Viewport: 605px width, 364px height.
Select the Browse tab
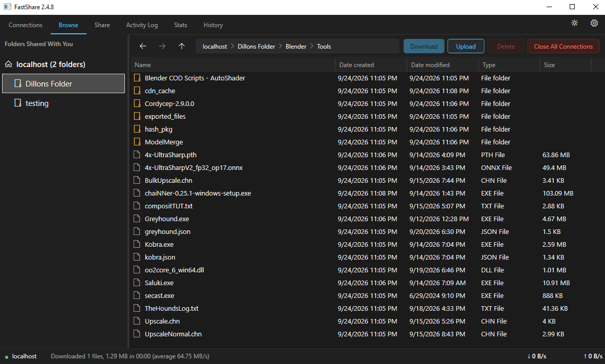tap(68, 25)
